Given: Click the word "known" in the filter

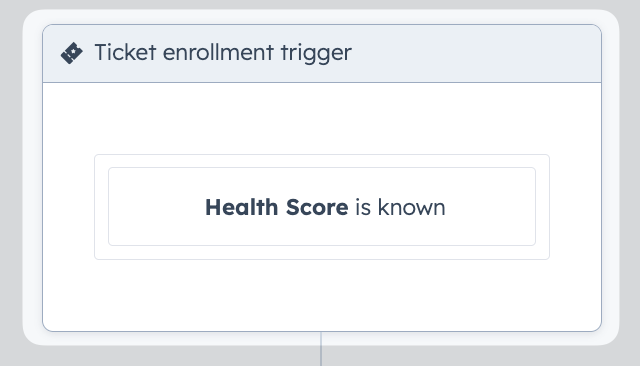Looking at the screenshot, I should tap(411, 207).
